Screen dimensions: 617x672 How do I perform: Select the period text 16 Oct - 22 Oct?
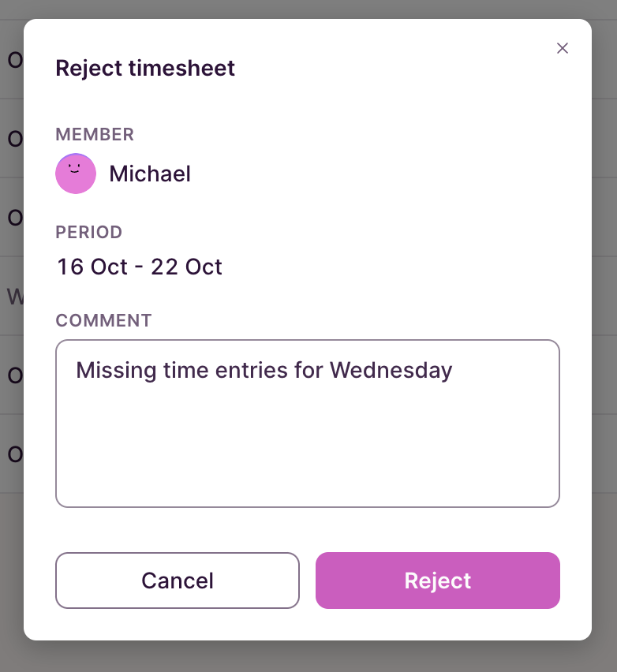(139, 267)
